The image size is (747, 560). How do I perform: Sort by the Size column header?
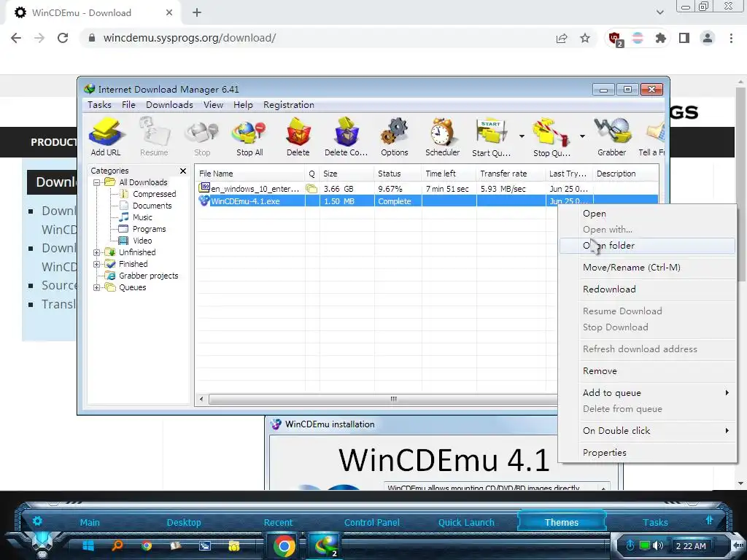pos(347,174)
